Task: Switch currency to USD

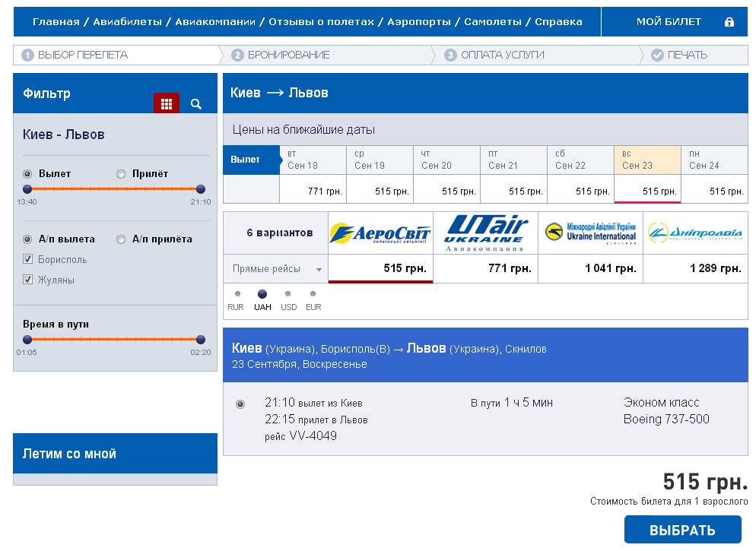Action: coord(287,293)
